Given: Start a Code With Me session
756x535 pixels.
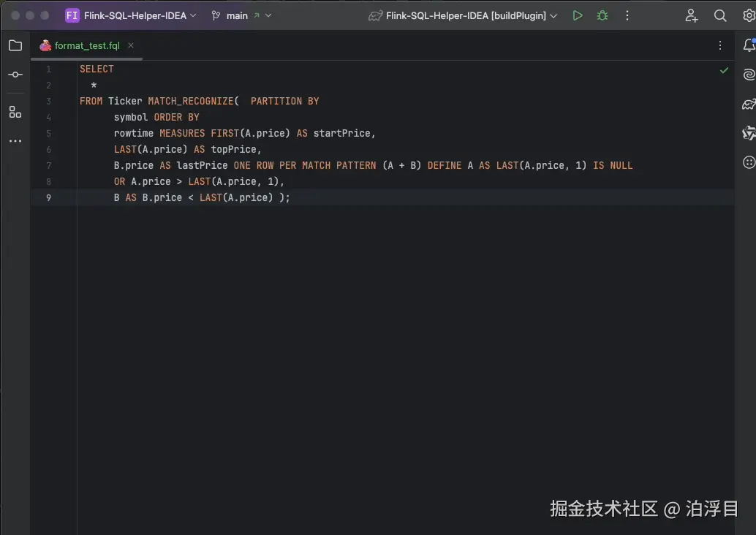Looking at the screenshot, I should pos(691,15).
